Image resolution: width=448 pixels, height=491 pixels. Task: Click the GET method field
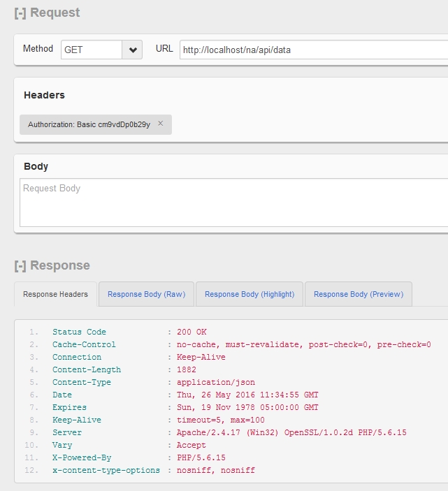pos(91,50)
